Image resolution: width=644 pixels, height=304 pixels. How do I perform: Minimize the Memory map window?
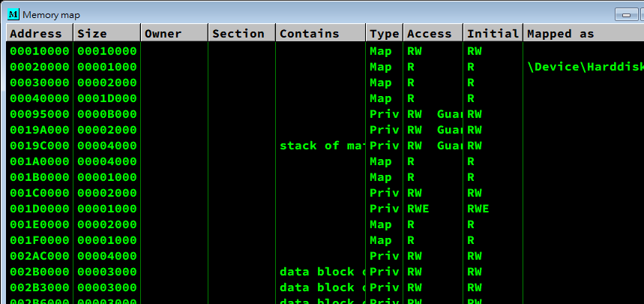tap(625, 15)
